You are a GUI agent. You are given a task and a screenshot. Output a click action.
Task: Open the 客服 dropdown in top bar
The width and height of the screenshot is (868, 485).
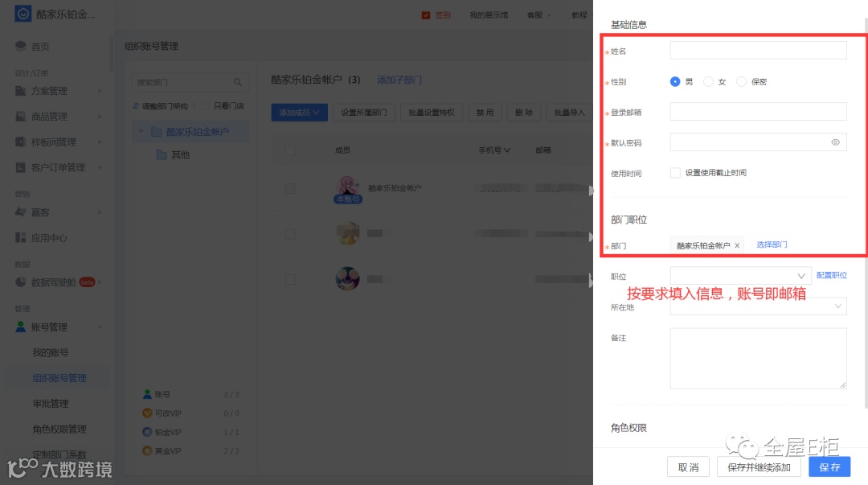coord(539,15)
